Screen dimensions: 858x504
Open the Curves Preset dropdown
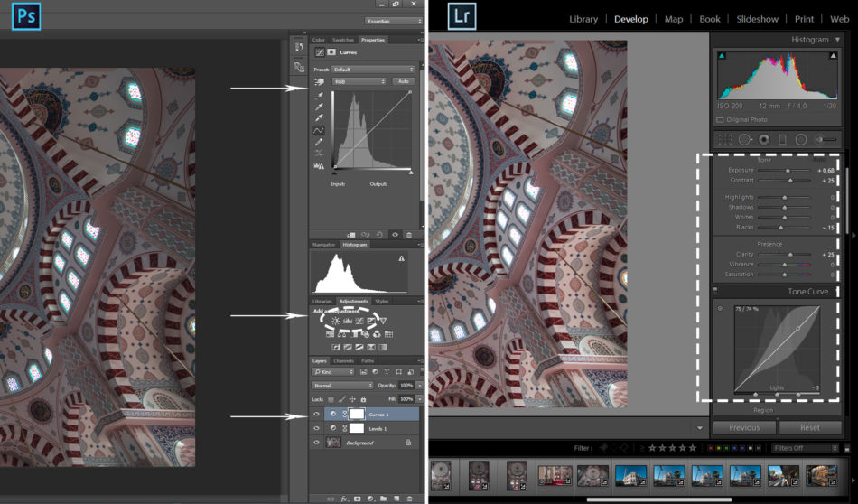(x=373, y=69)
